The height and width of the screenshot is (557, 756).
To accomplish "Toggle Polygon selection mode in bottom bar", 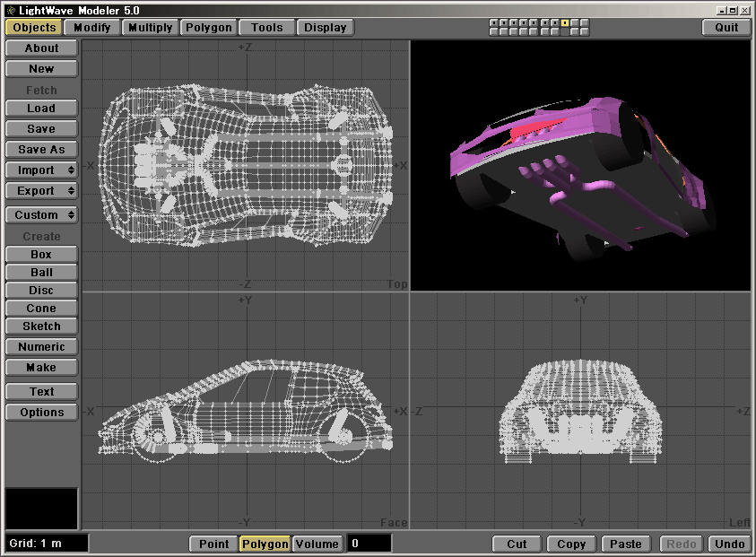I will pos(265,544).
